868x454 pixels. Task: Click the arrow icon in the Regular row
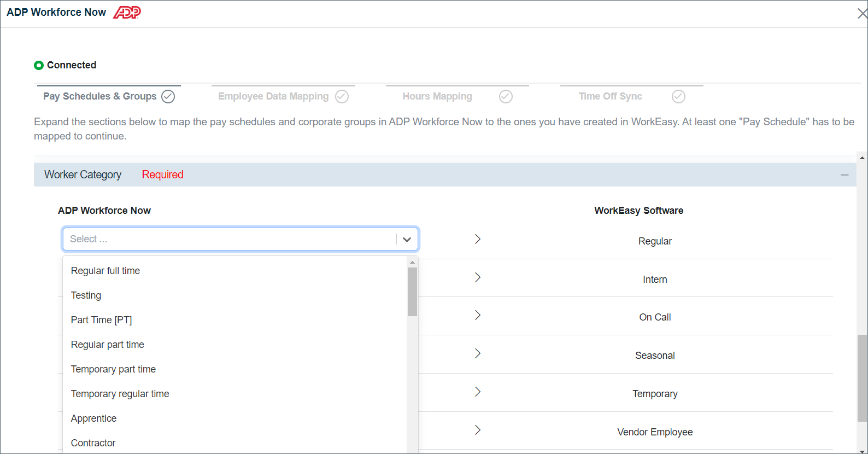478,239
